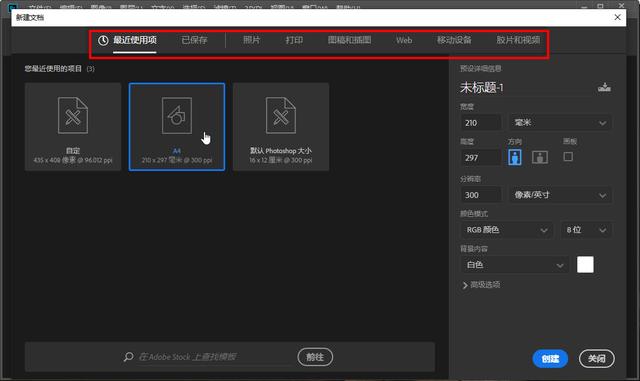Open the 白色 background contents dropdown
Viewport: 640px width, 381px height.
click(x=514, y=265)
